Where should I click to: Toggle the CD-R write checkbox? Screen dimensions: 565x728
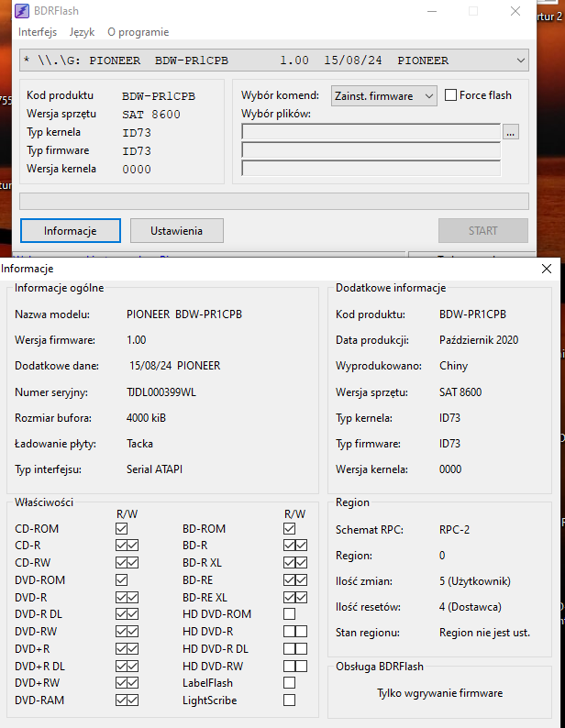pyautogui.click(x=133, y=545)
